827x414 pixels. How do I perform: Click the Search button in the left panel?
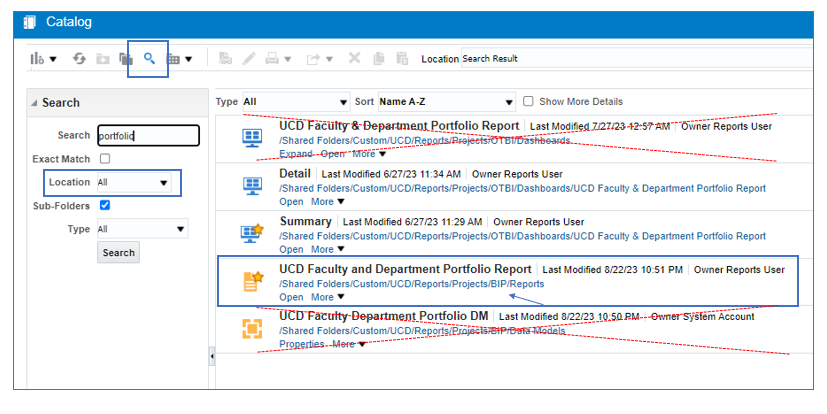[118, 253]
